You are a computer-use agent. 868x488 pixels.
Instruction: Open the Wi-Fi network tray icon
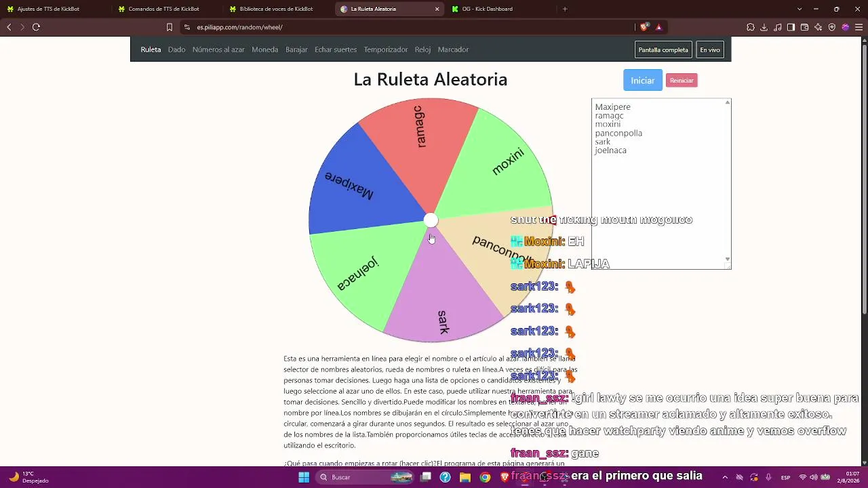[803, 477]
